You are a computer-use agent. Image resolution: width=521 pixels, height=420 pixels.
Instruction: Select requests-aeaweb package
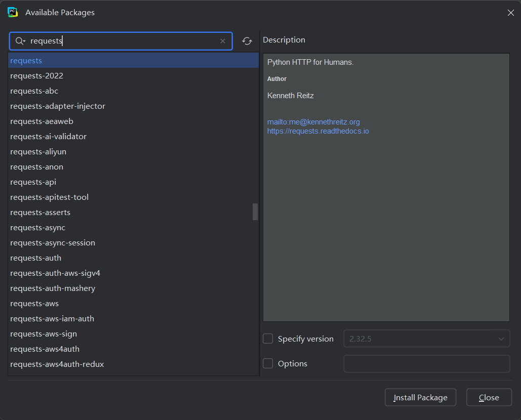pos(133,121)
